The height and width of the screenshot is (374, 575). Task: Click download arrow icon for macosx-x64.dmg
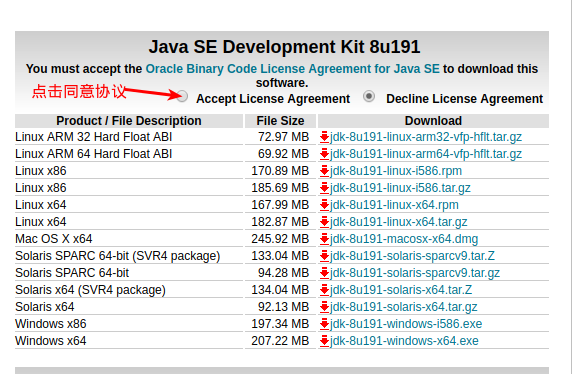tap(324, 239)
